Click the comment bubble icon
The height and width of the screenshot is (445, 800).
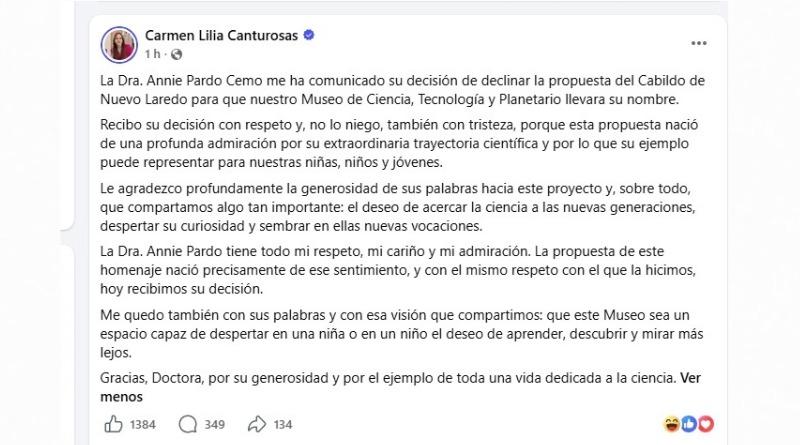(188, 424)
